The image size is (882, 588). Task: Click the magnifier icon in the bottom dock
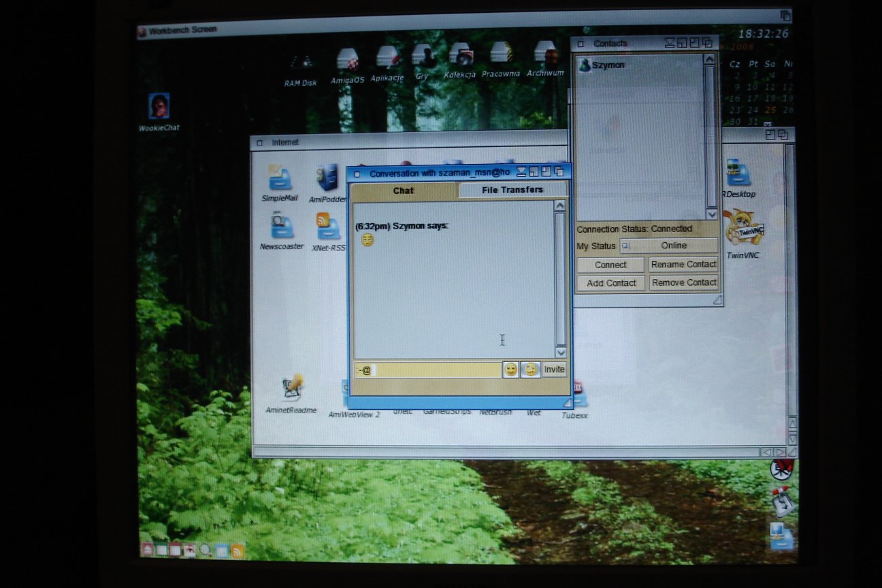tap(205, 550)
